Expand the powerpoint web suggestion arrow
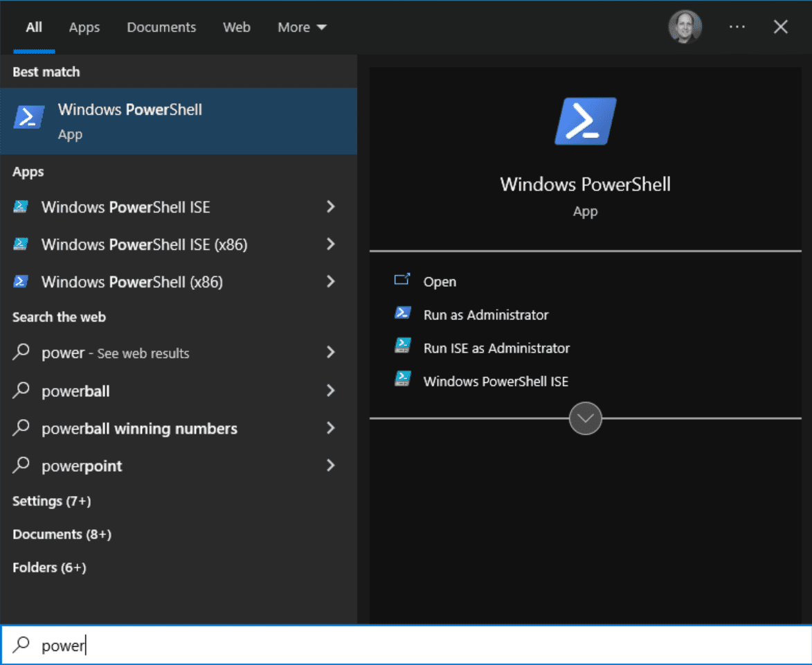The height and width of the screenshot is (665, 812). coord(330,465)
